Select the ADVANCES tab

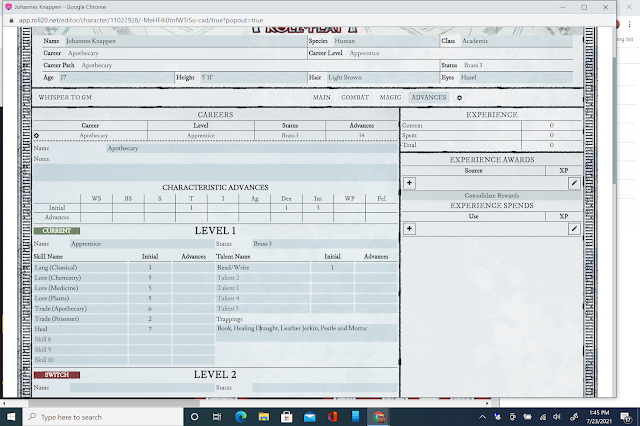tap(429, 98)
